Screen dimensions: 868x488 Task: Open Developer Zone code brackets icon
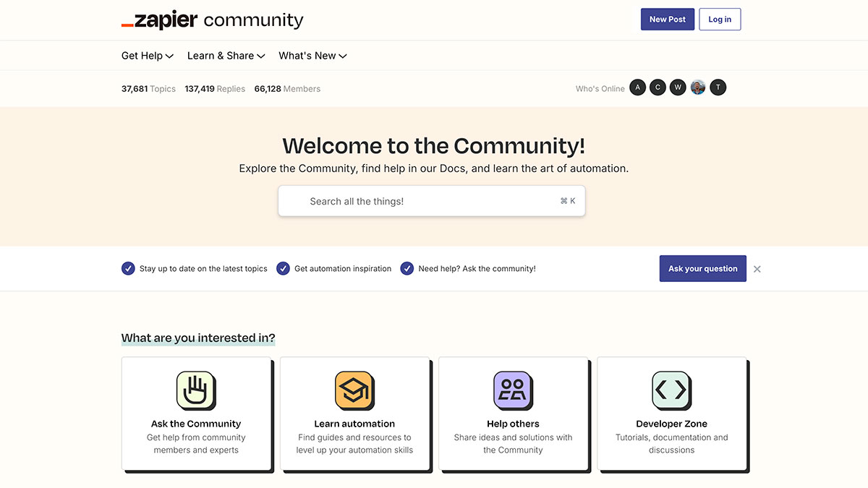click(671, 390)
